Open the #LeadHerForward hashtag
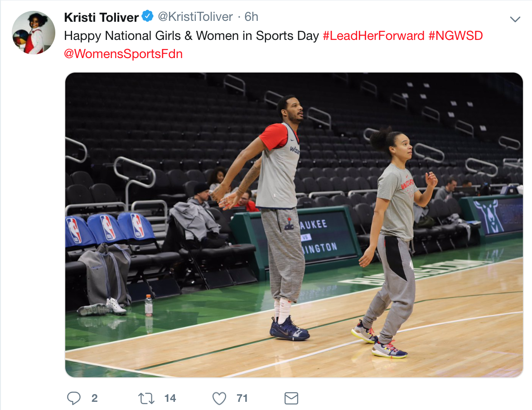The width and height of the screenshot is (532, 410). pyautogui.click(x=373, y=36)
